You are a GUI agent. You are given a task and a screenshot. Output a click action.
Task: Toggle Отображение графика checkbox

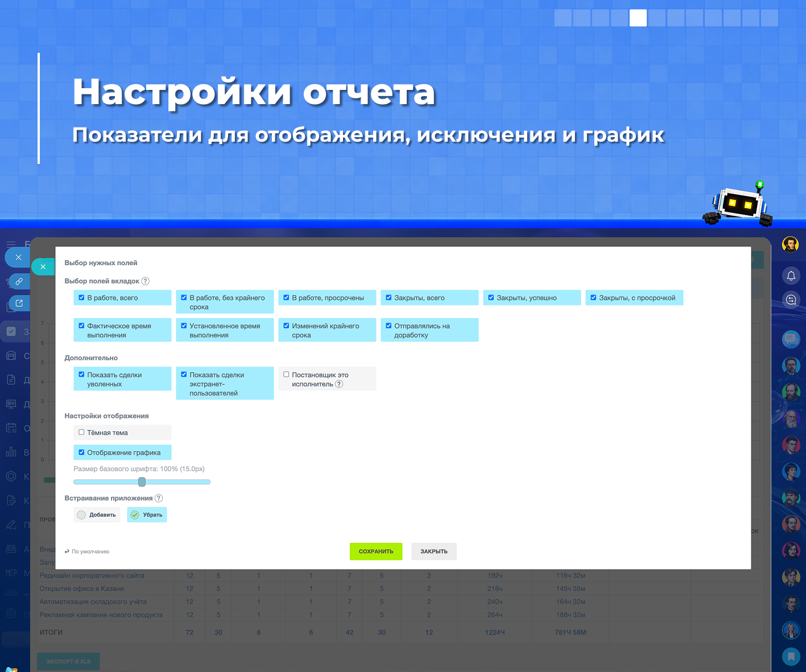coord(81,452)
